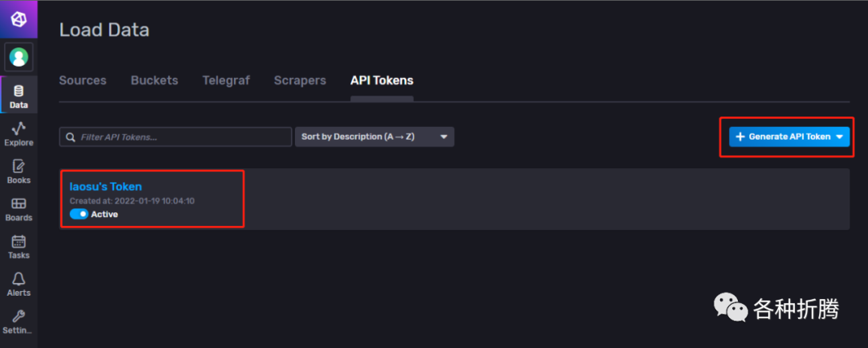
Task: Open the Explore graph icon
Action: point(18,133)
